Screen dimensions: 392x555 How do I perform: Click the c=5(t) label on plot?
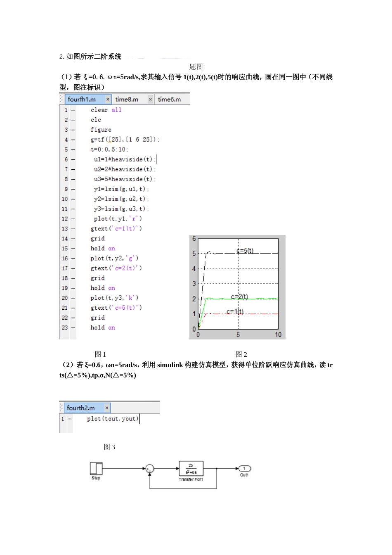click(x=245, y=251)
